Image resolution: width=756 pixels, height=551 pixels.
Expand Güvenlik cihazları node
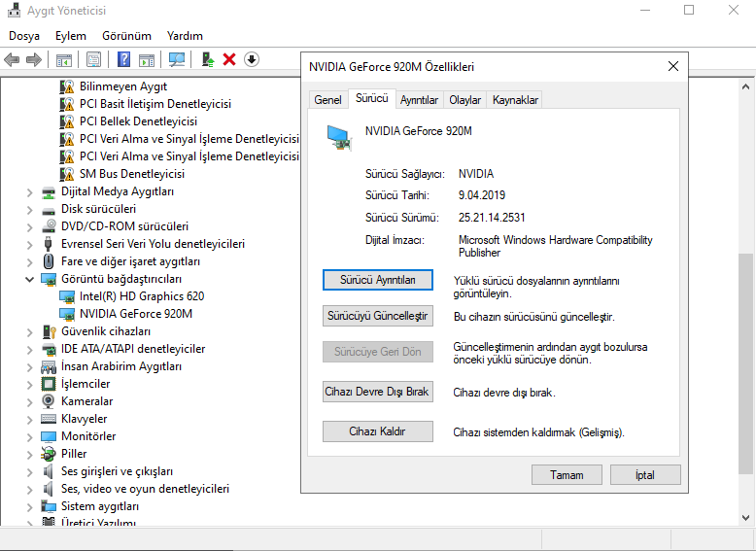coord(30,332)
